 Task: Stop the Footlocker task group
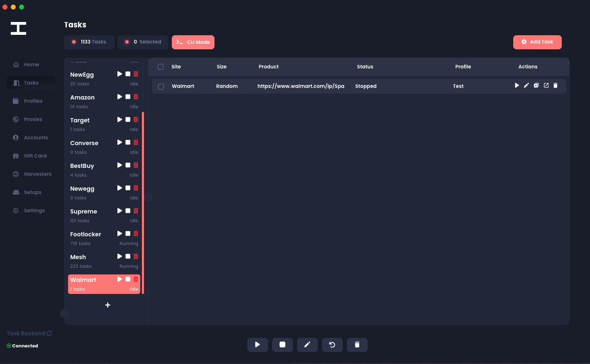[x=128, y=233]
